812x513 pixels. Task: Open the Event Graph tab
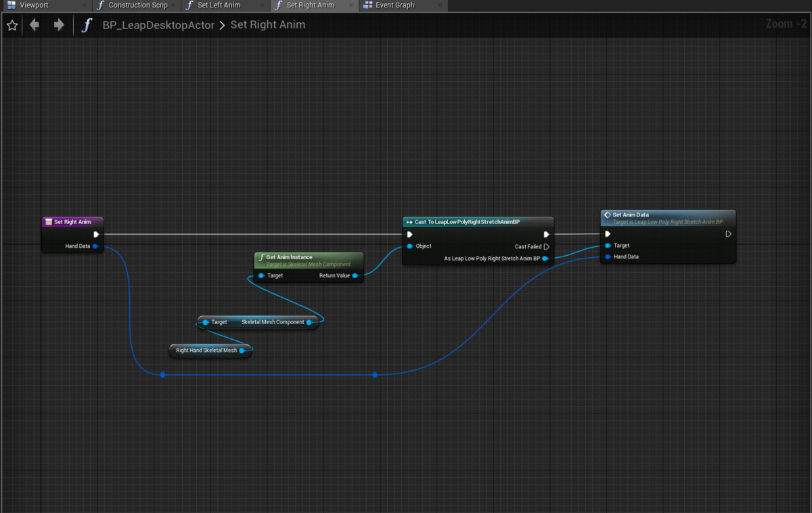pos(395,5)
